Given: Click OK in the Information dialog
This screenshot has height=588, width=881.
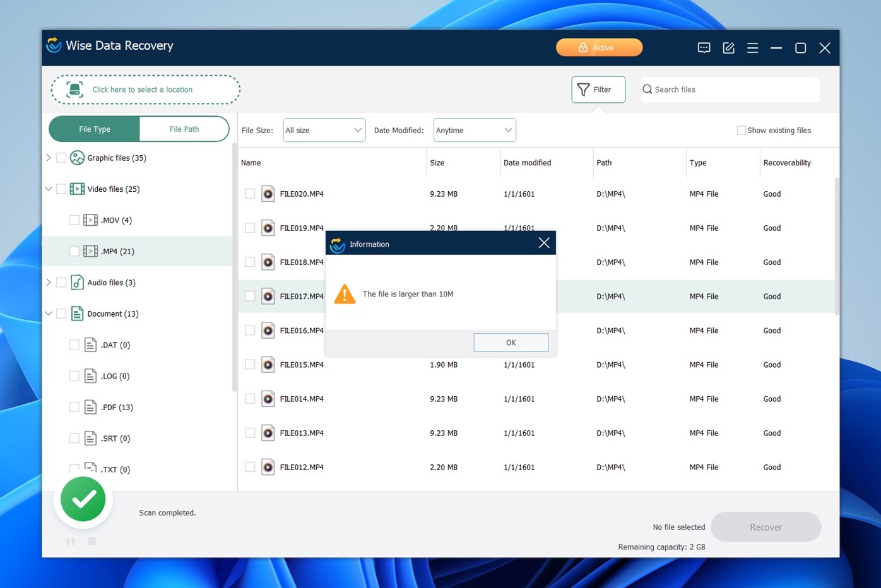Looking at the screenshot, I should coord(511,343).
